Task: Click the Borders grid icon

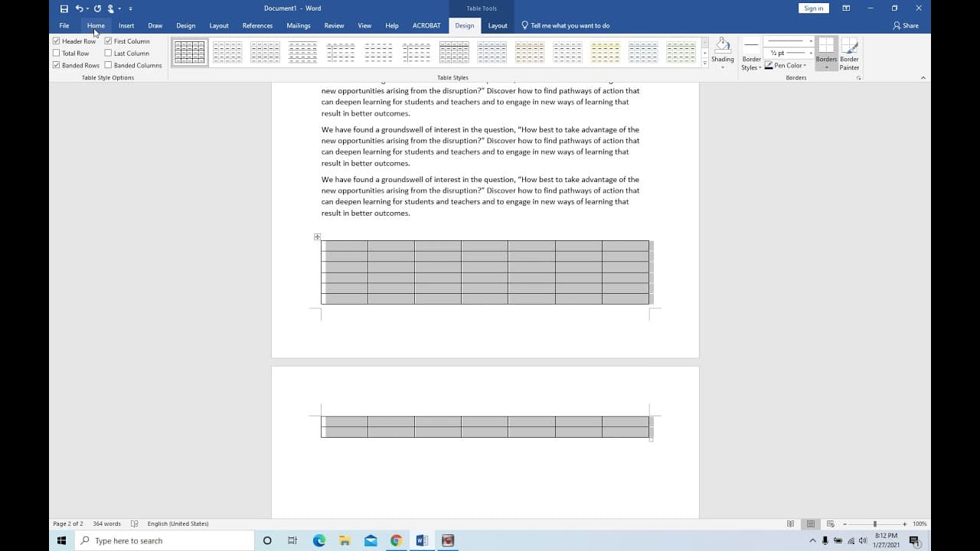Action: tap(826, 45)
